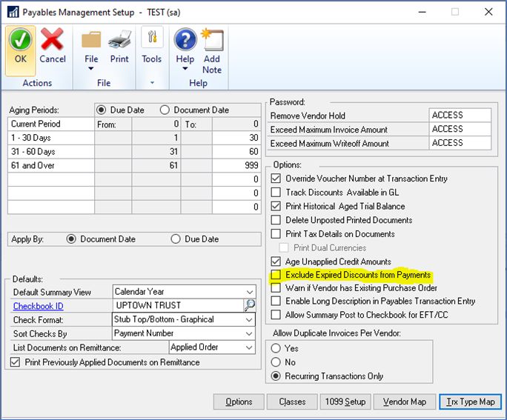Select Apply By Document Date radio
507x420 pixels.
(71, 239)
